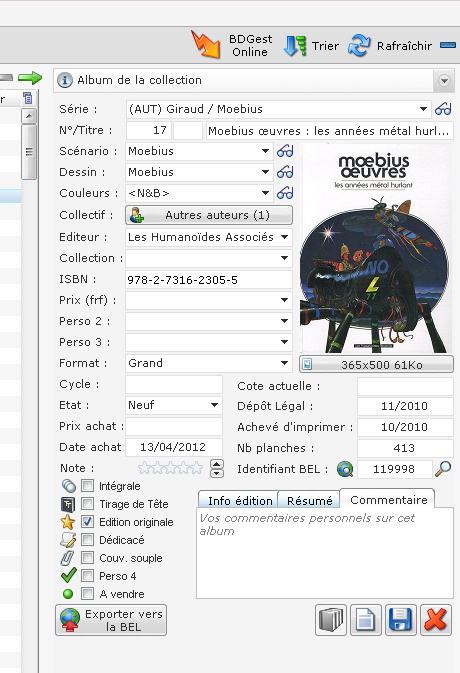The height and width of the screenshot is (673, 460).
Task: Click the Tirage de Tête icon
Action: click(68, 504)
